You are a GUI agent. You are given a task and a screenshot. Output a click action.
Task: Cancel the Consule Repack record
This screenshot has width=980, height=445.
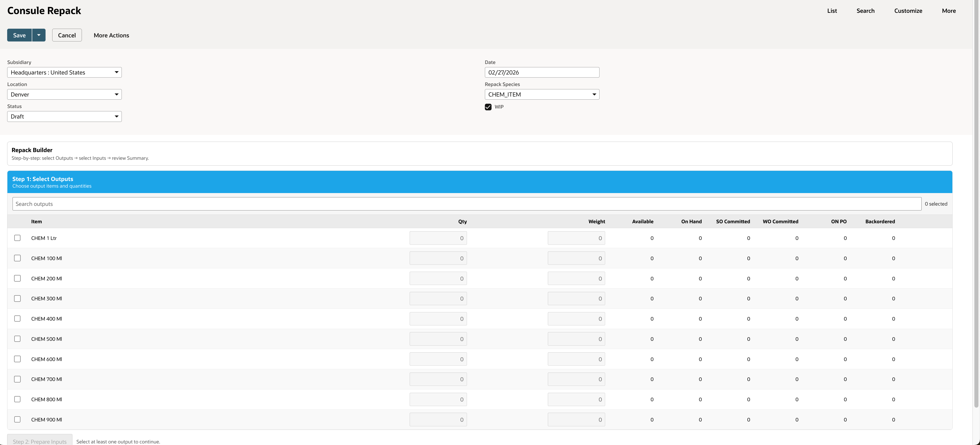67,35
